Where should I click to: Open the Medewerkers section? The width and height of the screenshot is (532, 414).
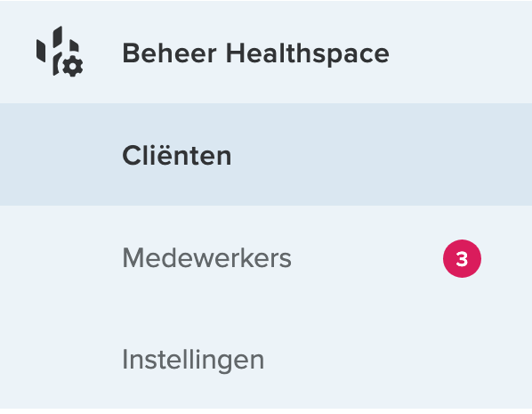[206, 258]
